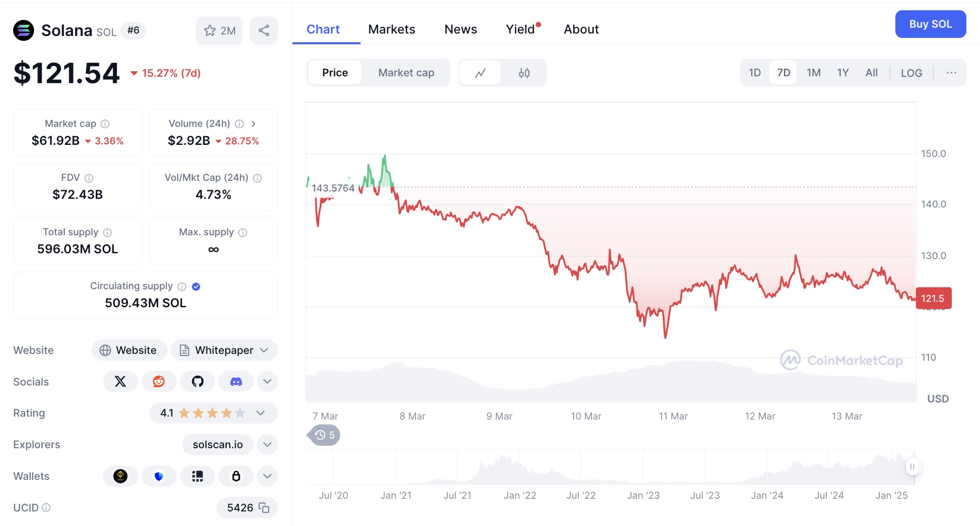Click the UCID info icon
Viewport: 980px width, 526px height.
[x=46, y=508]
